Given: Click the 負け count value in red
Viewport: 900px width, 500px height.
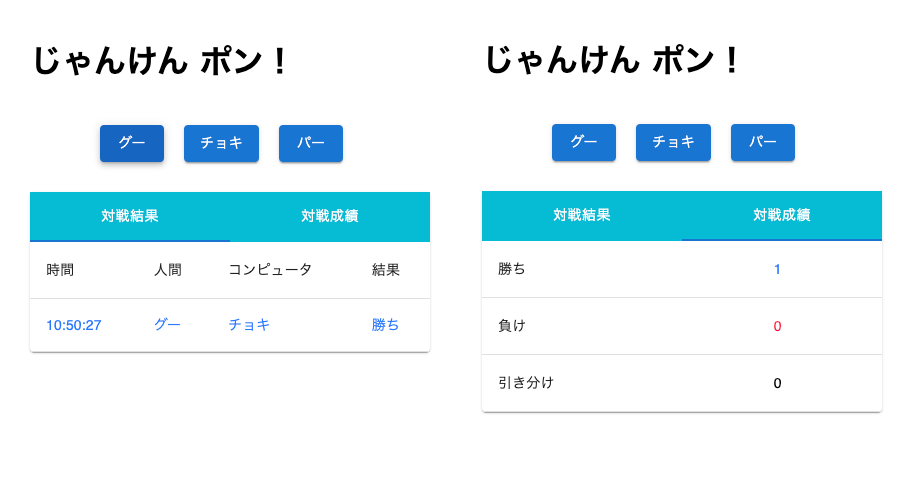Looking at the screenshot, I should tap(777, 326).
